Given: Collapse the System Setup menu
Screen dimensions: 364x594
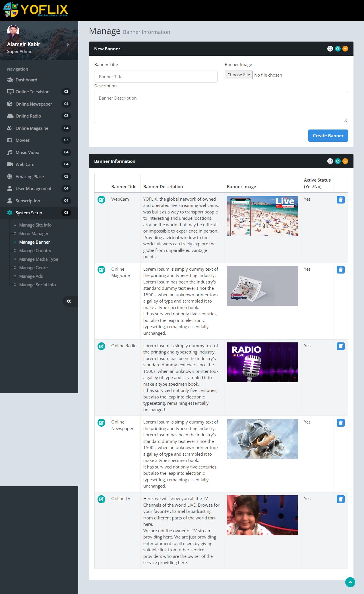Looking at the screenshot, I should (x=39, y=213).
